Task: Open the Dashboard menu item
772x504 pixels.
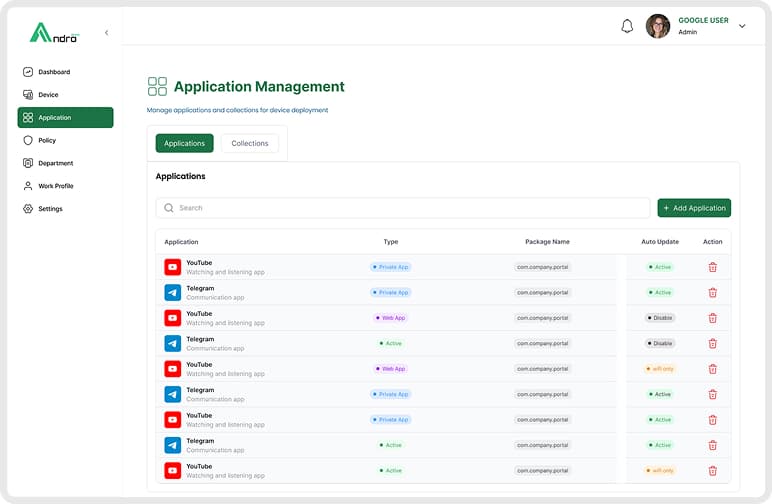Action: click(54, 72)
